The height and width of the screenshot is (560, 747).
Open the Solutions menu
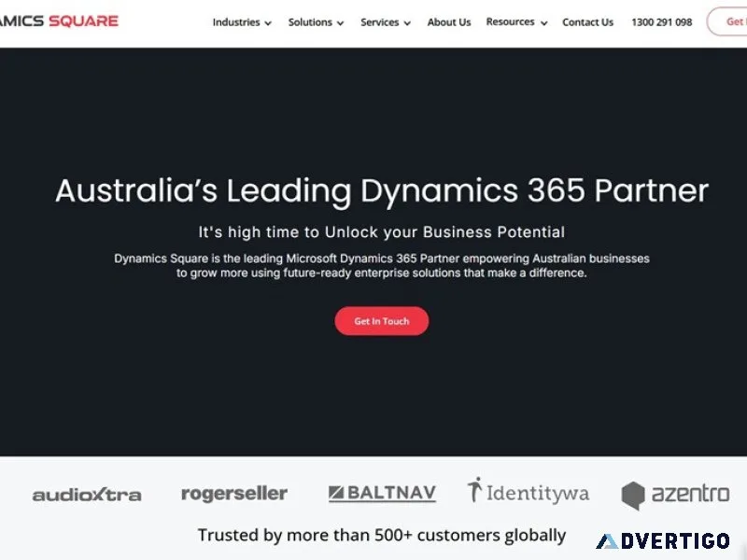tap(310, 22)
